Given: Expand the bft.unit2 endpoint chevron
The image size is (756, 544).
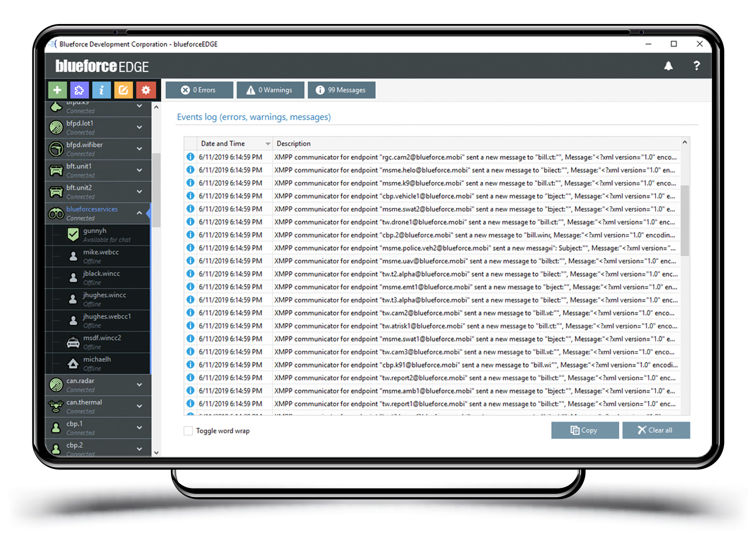Looking at the screenshot, I should 139,192.
